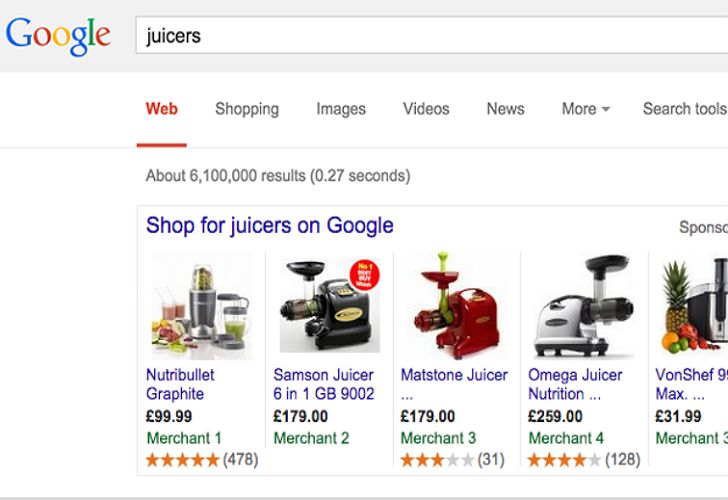Switch to the Shopping tab

pyautogui.click(x=247, y=109)
